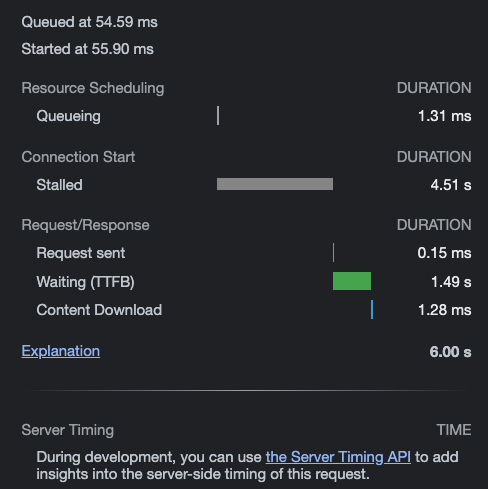Open the Server Timing API link
The height and width of the screenshot is (489, 488).
pos(338,457)
